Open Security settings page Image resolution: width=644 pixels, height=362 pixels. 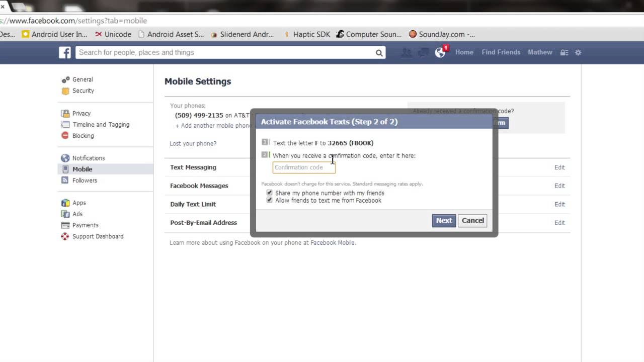tap(83, 91)
